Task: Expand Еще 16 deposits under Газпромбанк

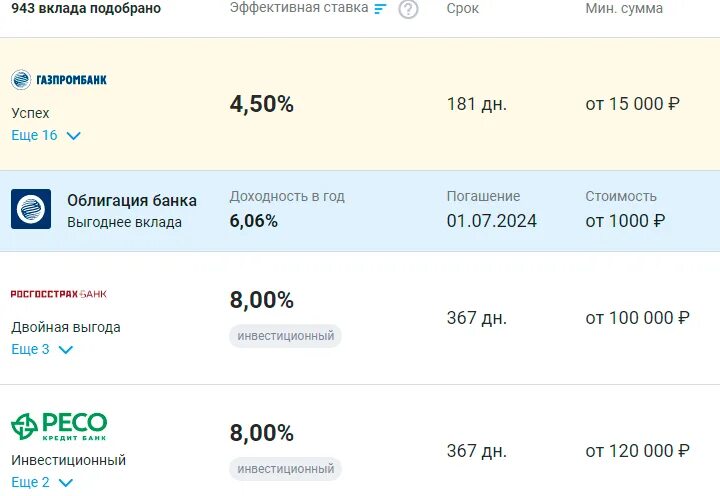Action: tap(46, 135)
